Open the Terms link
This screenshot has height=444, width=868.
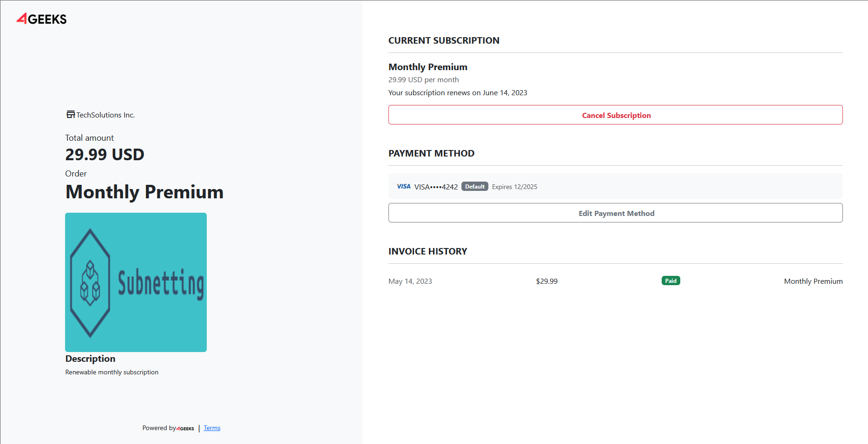pos(212,428)
